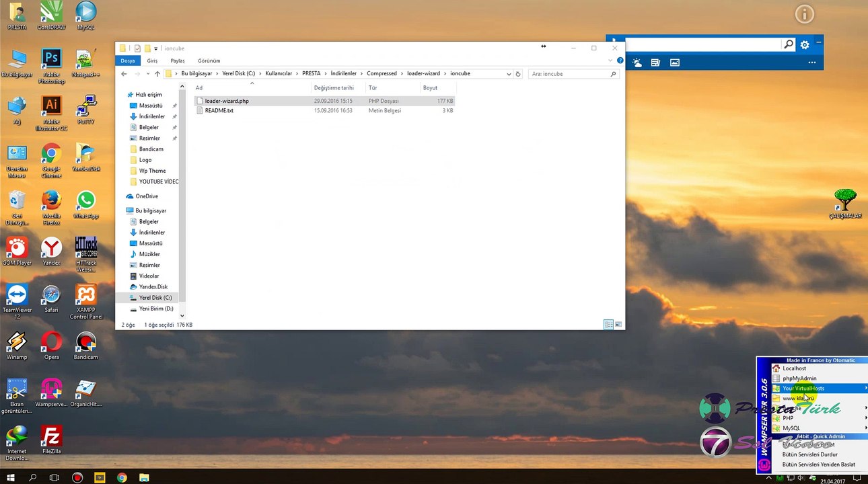Switch Explorer to details view layout

608,325
